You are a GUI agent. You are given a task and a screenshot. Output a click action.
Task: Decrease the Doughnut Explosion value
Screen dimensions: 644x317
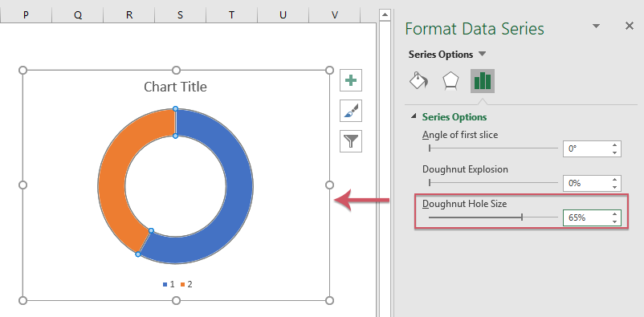point(614,187)
